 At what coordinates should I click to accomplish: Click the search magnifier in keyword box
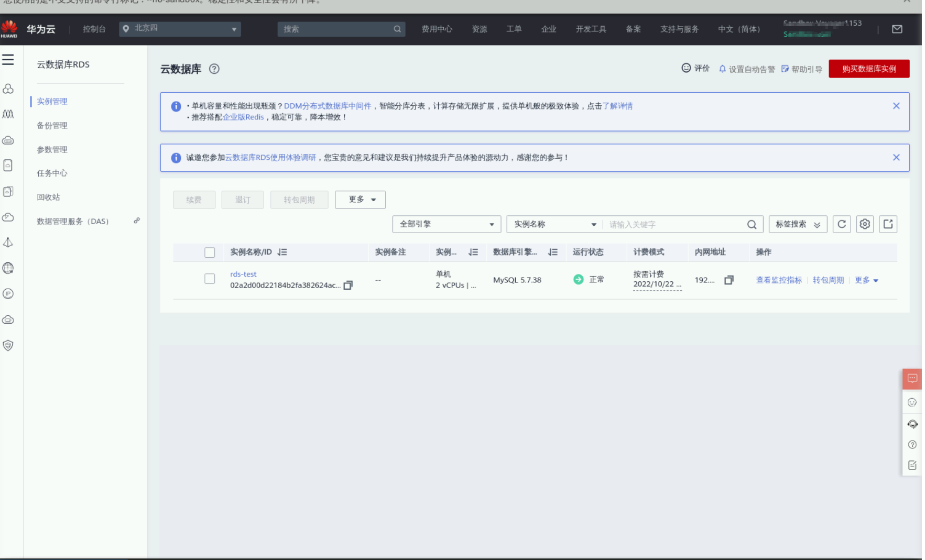click(752, 224)
